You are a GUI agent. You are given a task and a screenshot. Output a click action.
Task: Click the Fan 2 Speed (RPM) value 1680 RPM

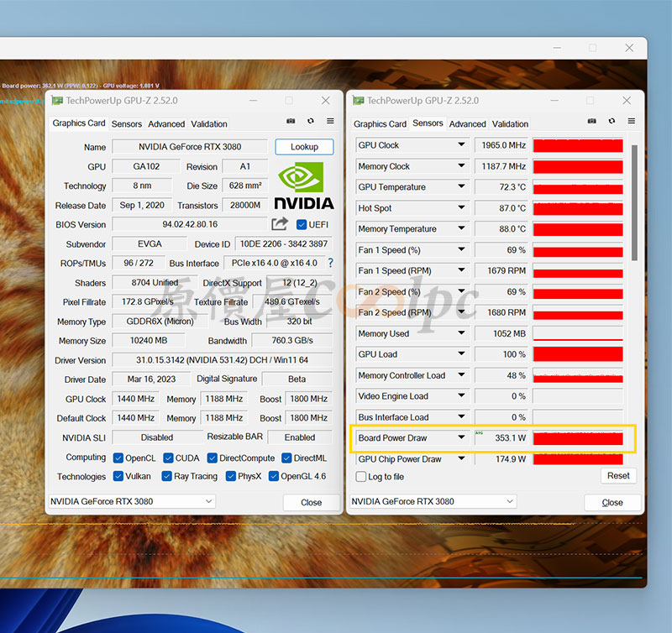(x=501, y=312)
